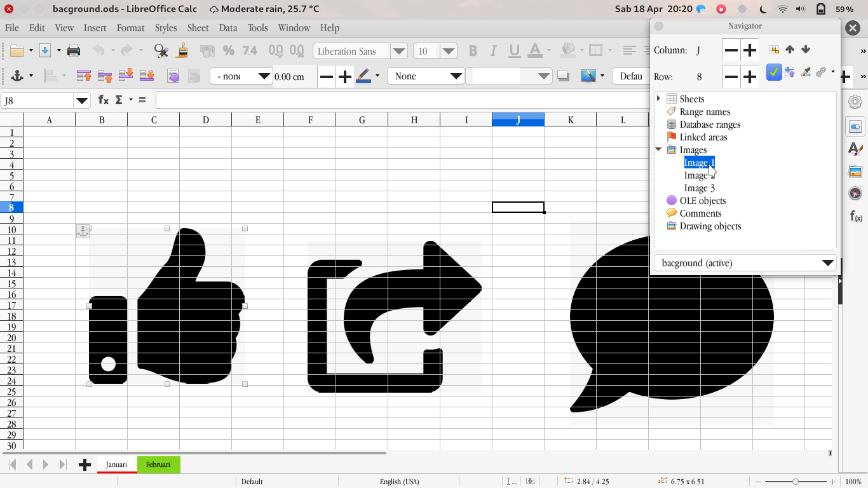Toggle the Navigator contents view checkmark button
Image resolution: width=868 pixels, height=488 pixels.
773,72
